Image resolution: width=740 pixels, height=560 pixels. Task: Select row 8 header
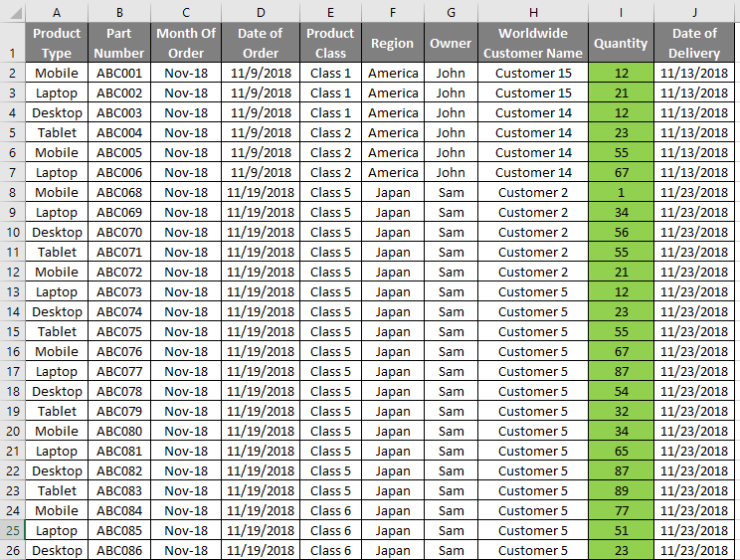[x=13, y=193]
